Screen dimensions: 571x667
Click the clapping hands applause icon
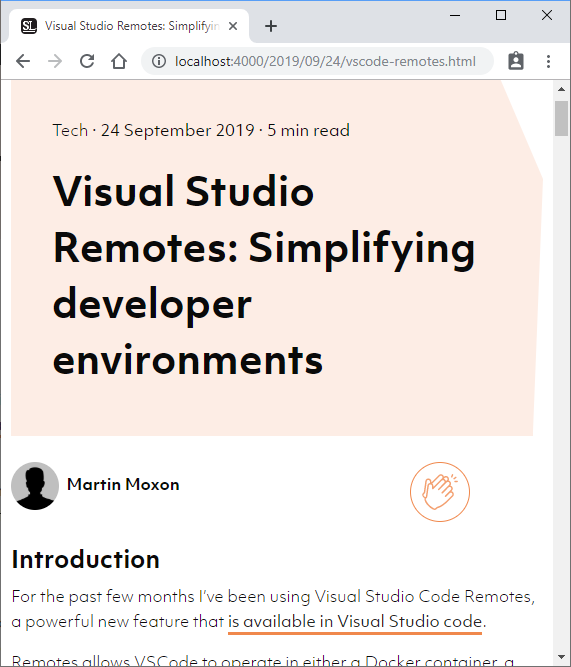[x=440, y=492]
